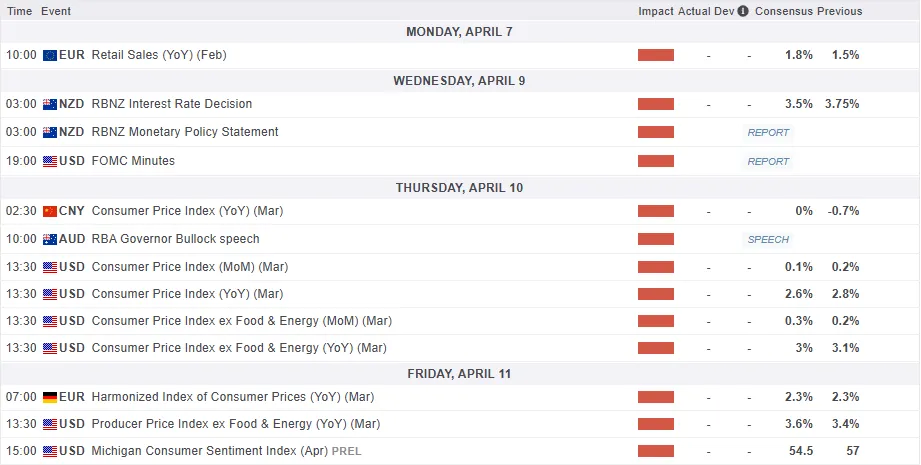This screenshot has width=921, height=465.
Task: Click the US flag on FOMC Minutes row
Action: [x=50, y=161]
